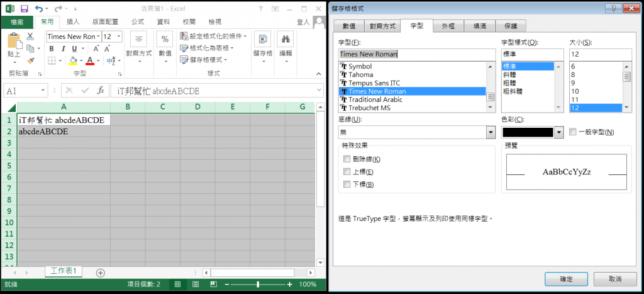Expand 設定格式化的條件 conditional formatting menu
This screenshot has height=294, width=644.
(x=214, y=36)
